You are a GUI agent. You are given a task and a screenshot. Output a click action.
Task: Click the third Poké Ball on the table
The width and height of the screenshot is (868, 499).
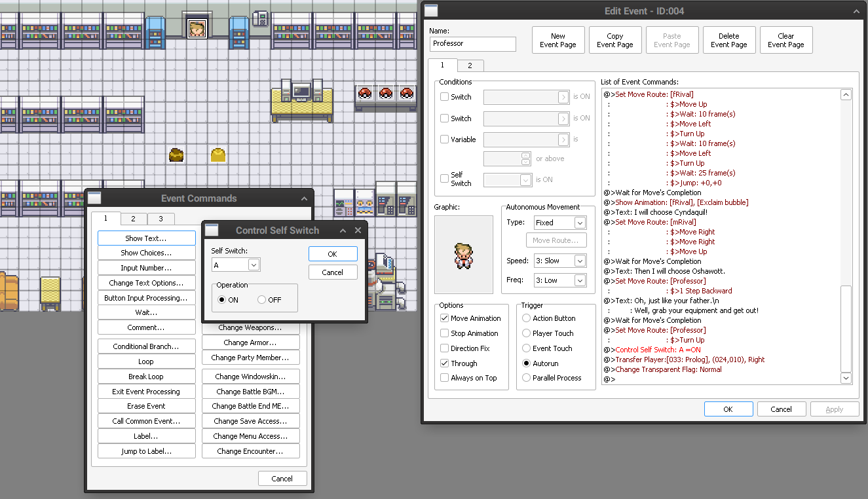pyautogui.click(x=407, y=93)
